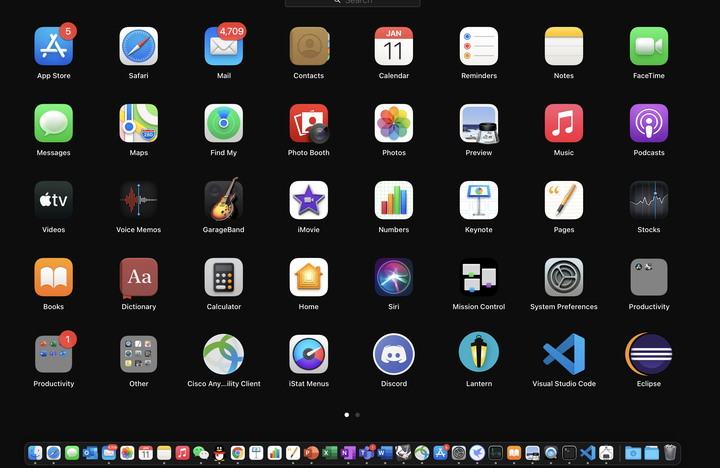Open Microsoft Outlook in the Dock

90,453
